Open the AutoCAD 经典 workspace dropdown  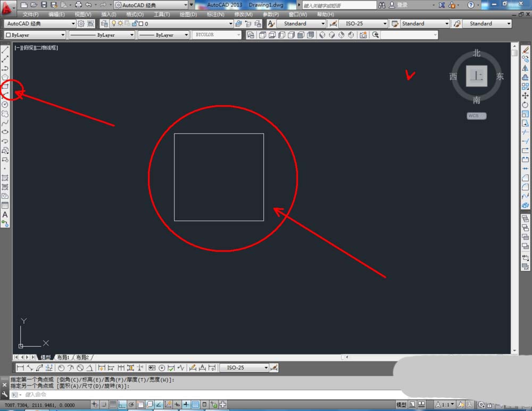(x=40, y=23)
